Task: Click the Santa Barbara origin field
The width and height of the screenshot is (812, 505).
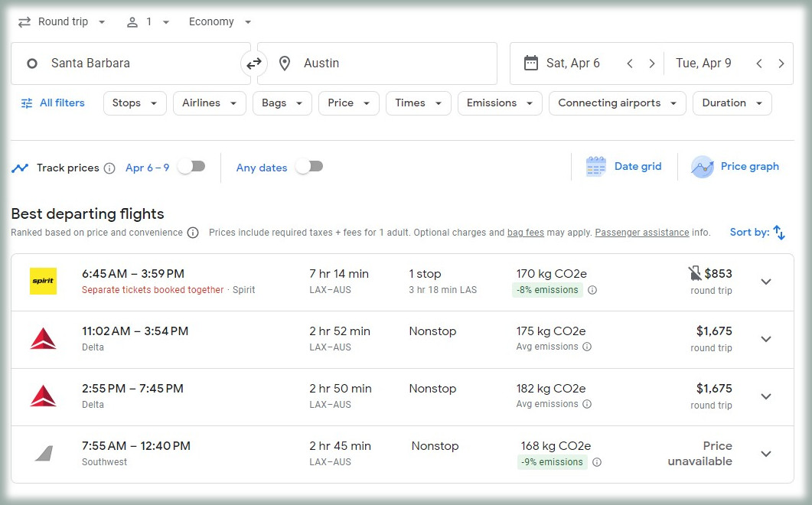Action: pos(130,64)
